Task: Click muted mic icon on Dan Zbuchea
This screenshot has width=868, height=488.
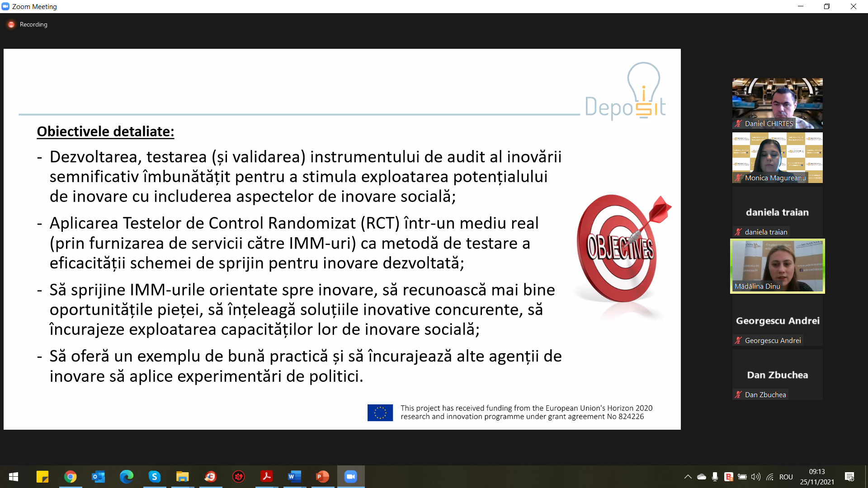Action: pyautogui.click(x=738, y=394)
